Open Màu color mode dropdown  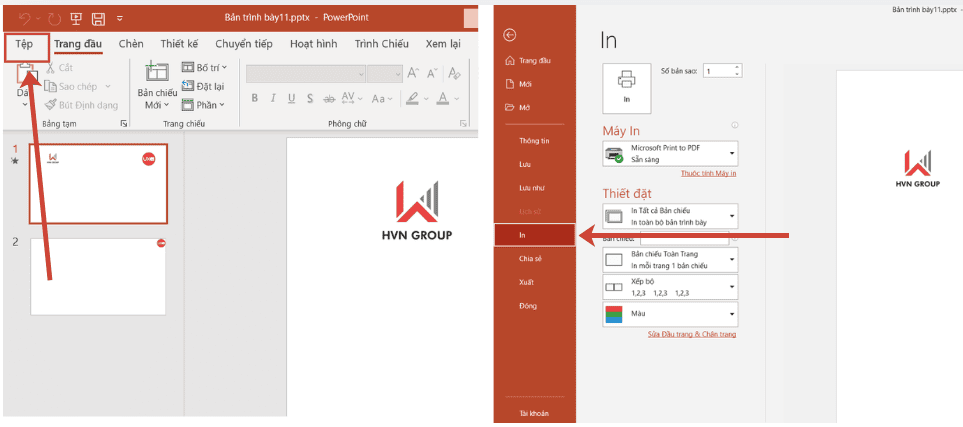(671, 314)
